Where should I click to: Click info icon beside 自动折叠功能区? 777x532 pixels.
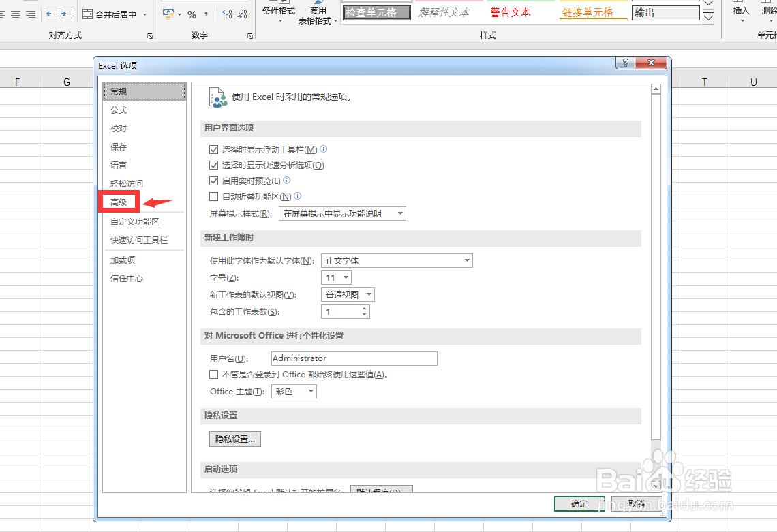click(x=297, y=196)
